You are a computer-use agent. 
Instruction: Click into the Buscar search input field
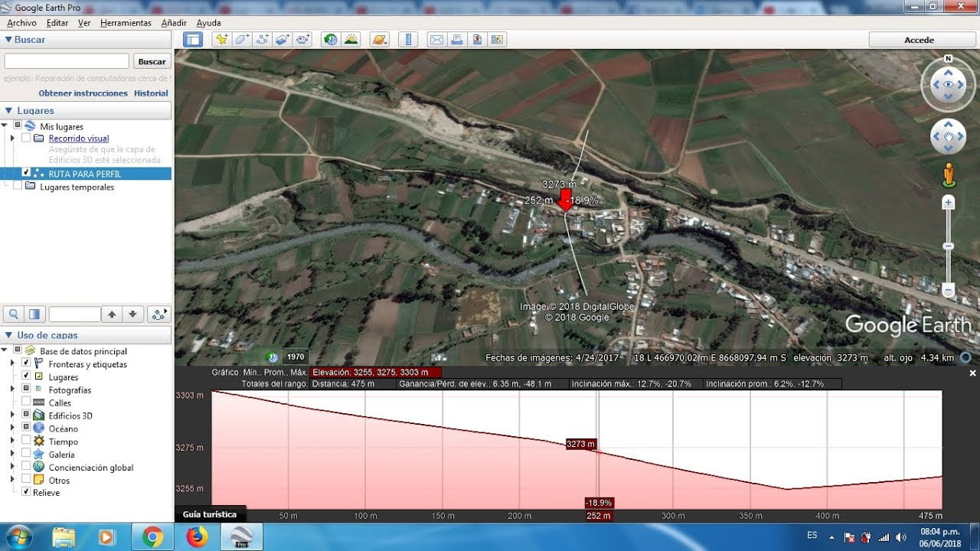click(x=67, y=61)
